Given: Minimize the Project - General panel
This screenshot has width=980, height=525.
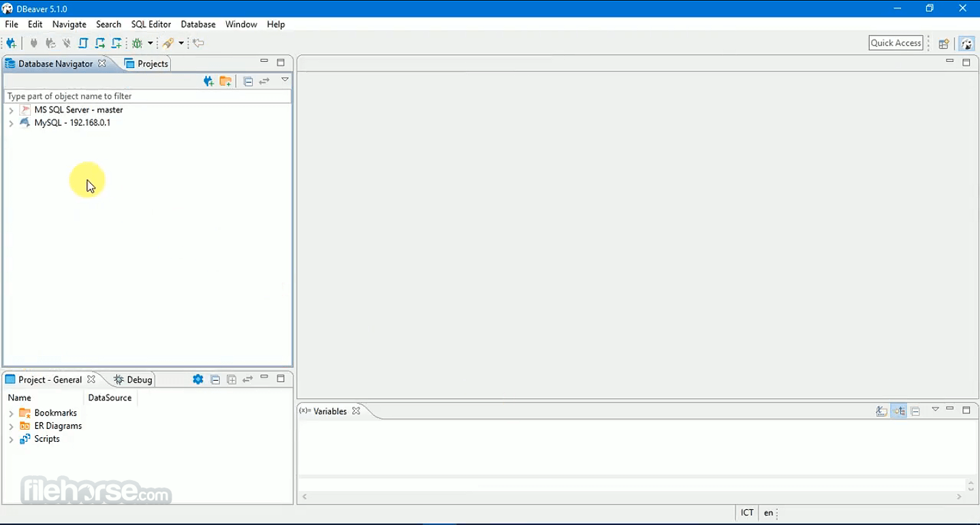Looking at the screenshot, I should [264, 378].
